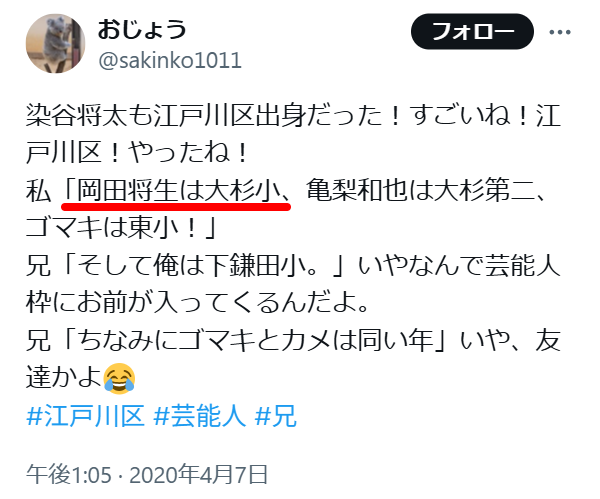Click the ちなみにゴマキとカメは同い年 quote
Viewport: 600px width, 499px height.
click(x=255, y=340)
